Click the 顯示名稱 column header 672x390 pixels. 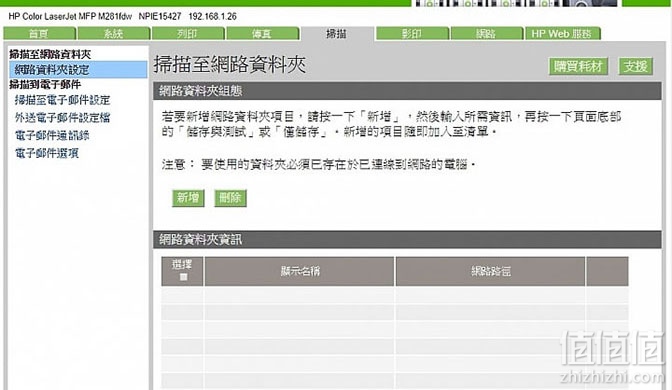tap(300, 271)
